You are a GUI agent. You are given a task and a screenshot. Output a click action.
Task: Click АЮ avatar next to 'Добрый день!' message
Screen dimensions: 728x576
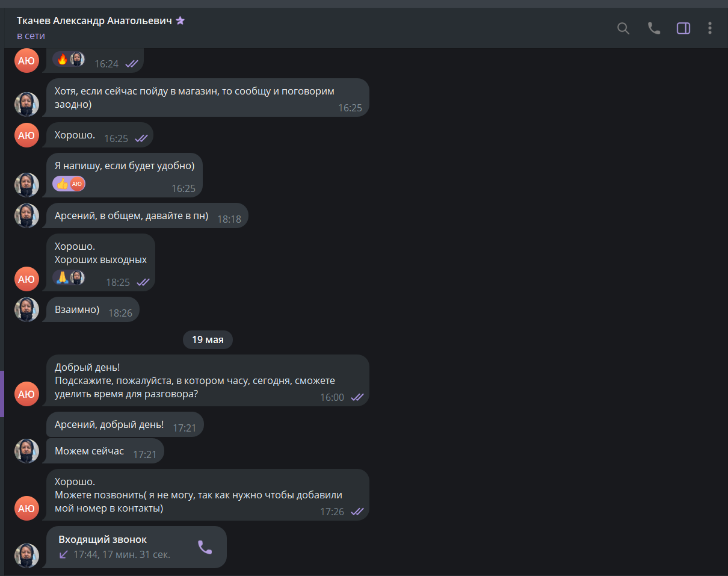26,394
